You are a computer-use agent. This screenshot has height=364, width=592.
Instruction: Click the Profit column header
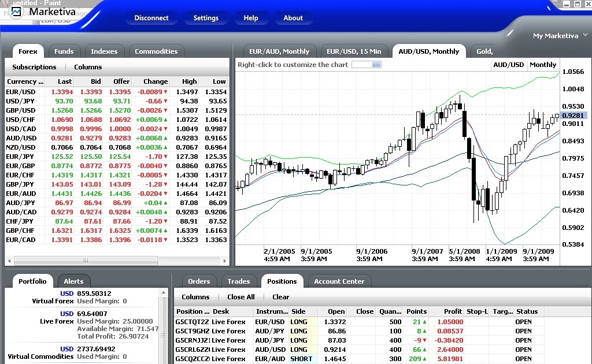(447, 311)
